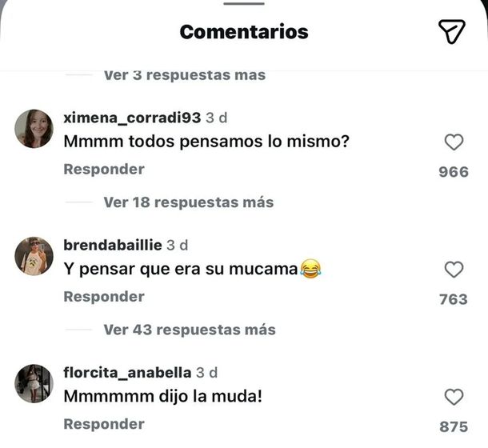The width and height of the screenshot is (488, 448).
Task: Open brendabaillie username link
Action: coord(113,245)
